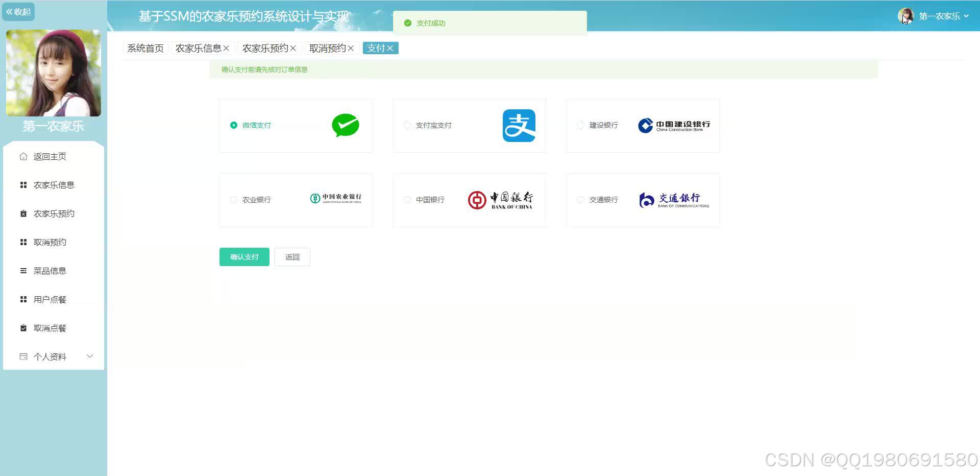Image resolution: width=980 pixels, height=476 pixels.
Task: Click the WeChat Pay green logo
Action: 346,125
